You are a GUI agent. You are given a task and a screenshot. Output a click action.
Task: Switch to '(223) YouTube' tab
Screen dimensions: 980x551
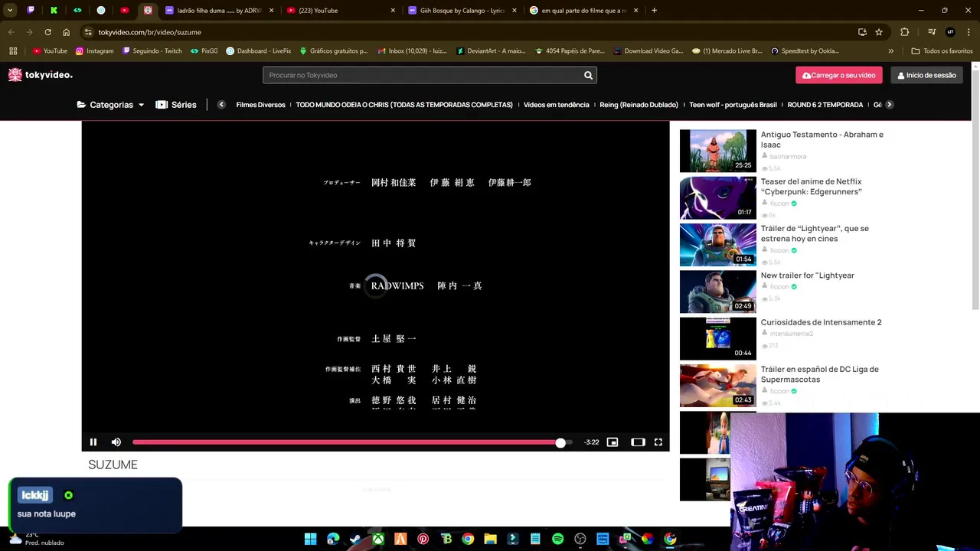[x=341, y=11]
